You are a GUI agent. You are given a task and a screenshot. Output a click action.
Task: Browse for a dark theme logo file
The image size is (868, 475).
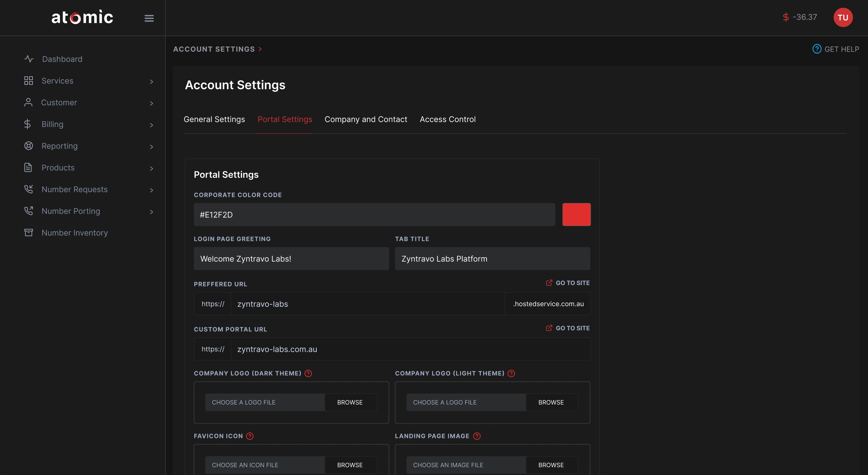[350, 402]
